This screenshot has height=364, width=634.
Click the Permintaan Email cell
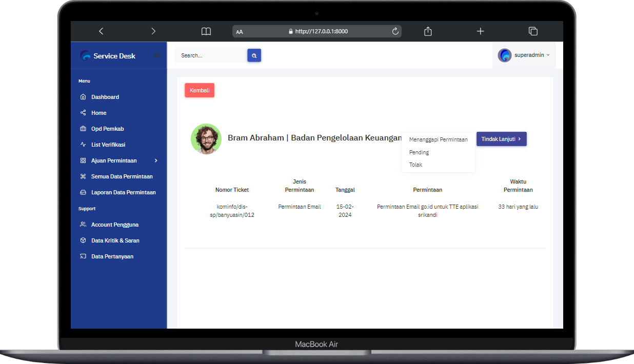tap(300, 207)
